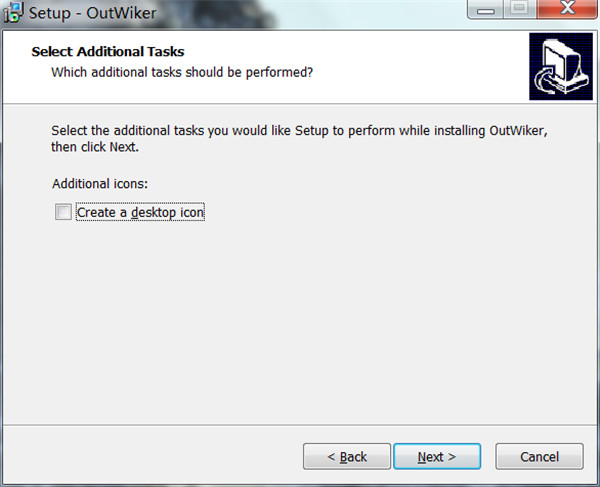Click the empty footer area left of Back
The width and height of the screenshot is (600, 487).
coord(153,456)
